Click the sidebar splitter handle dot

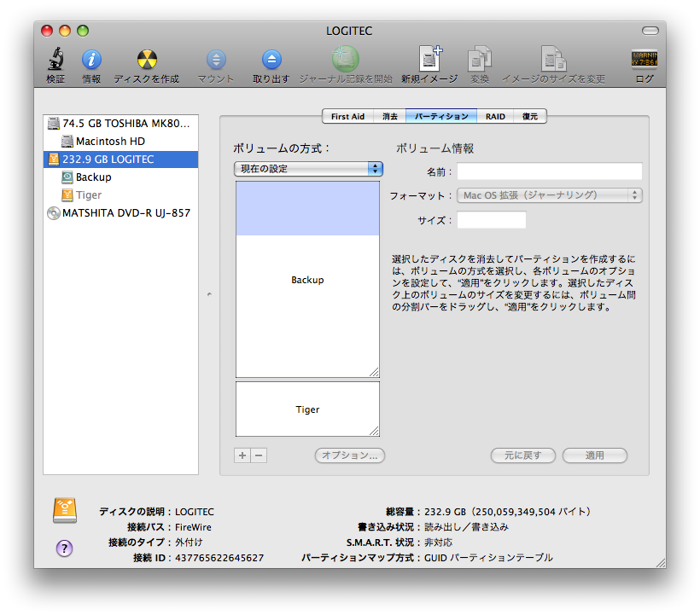[x=209, y=294]
